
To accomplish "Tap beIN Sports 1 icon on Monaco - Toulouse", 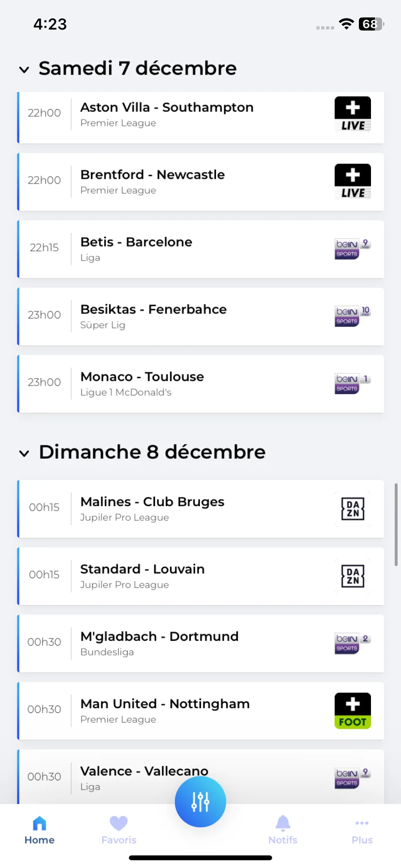I will [353, 384].
